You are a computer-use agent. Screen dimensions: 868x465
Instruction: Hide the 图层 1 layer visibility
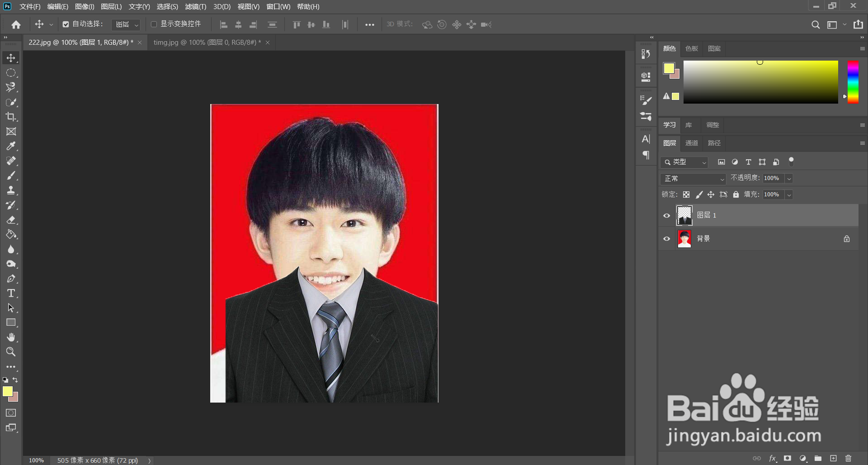[666, 215]
